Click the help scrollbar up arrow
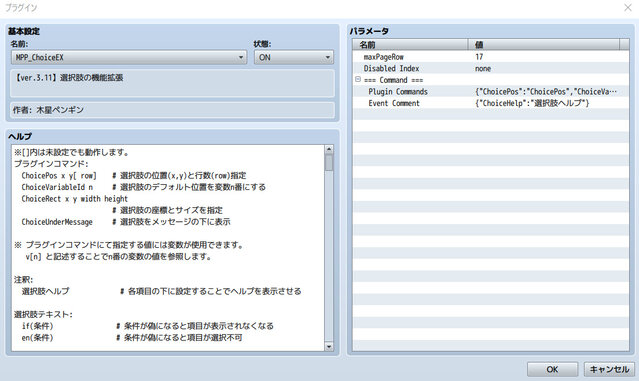The image size is (639, 381). [329, 149]
